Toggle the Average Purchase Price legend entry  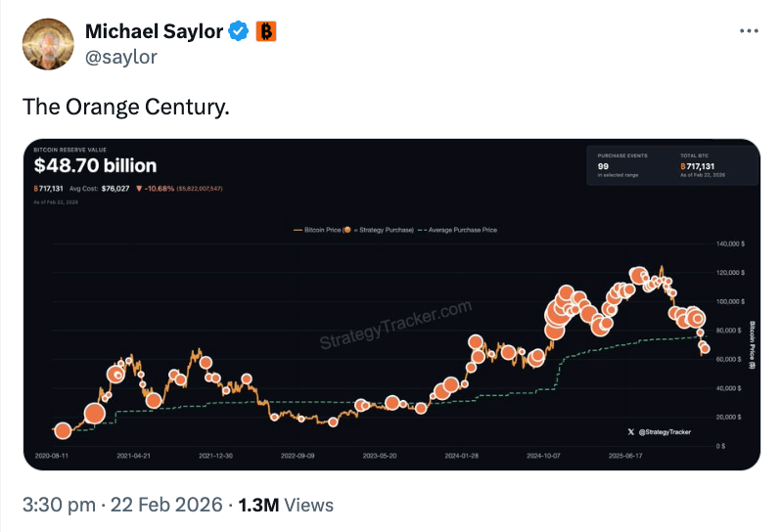coord(458,230)
